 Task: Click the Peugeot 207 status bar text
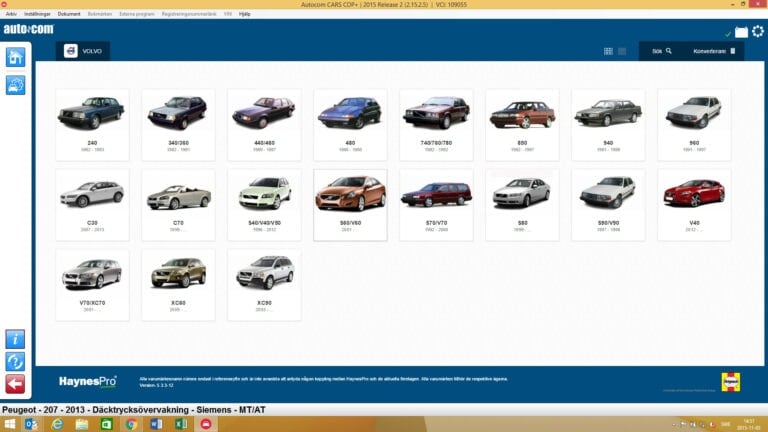pyautogui.click(x=134, y=409)
